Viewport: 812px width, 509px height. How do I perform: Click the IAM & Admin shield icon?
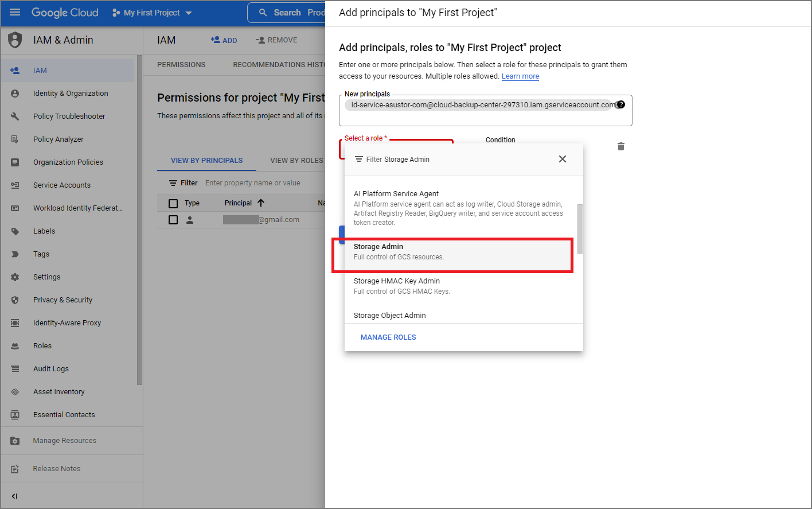point(15,40)
